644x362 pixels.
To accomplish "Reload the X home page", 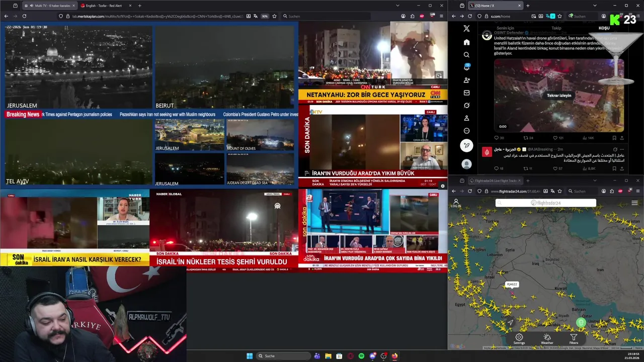I will click(470, 16).
